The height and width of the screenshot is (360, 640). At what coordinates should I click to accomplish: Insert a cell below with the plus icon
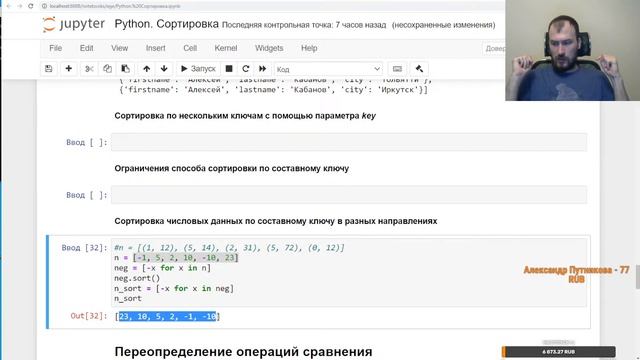click(69, 69)
